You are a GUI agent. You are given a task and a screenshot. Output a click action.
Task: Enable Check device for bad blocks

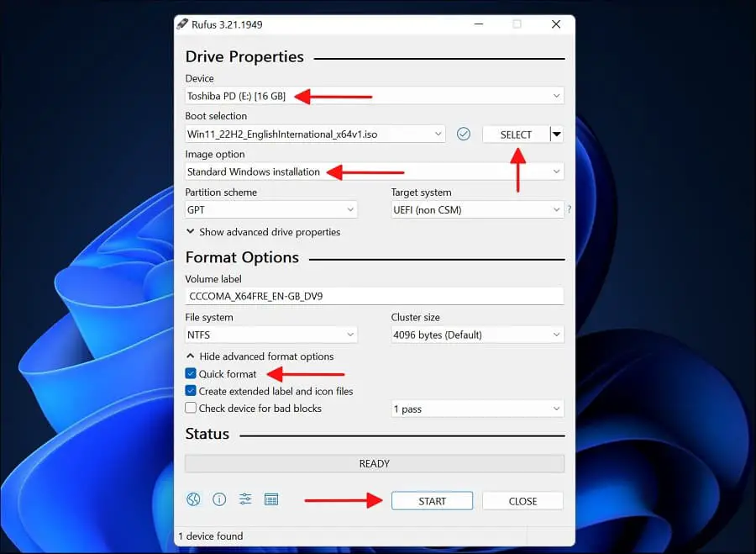[191, 408]
